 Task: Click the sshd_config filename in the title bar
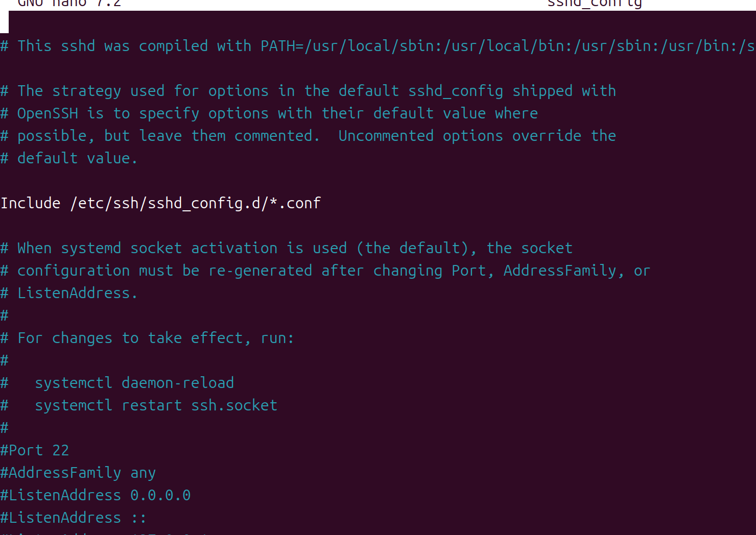coord(595,4)
